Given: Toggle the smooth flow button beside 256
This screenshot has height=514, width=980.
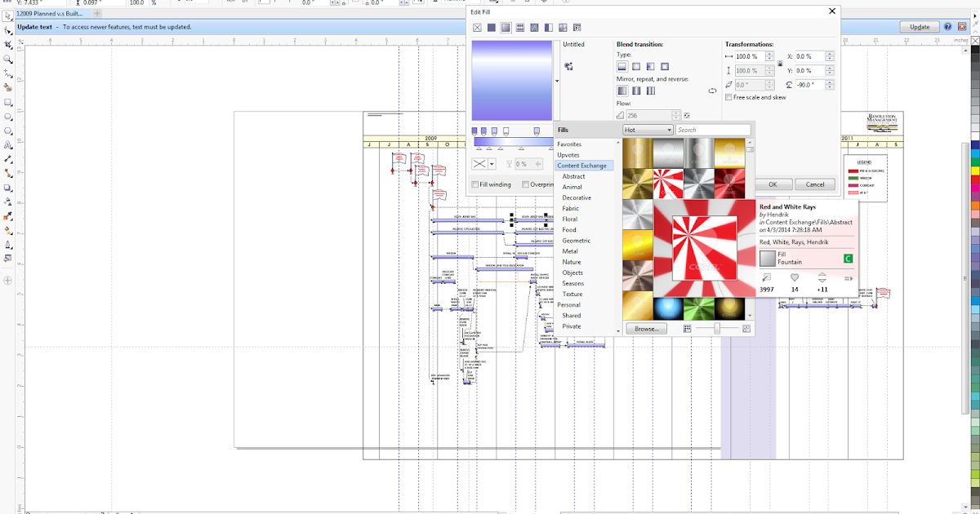Looking at the screenshot, I should point(687,116).
